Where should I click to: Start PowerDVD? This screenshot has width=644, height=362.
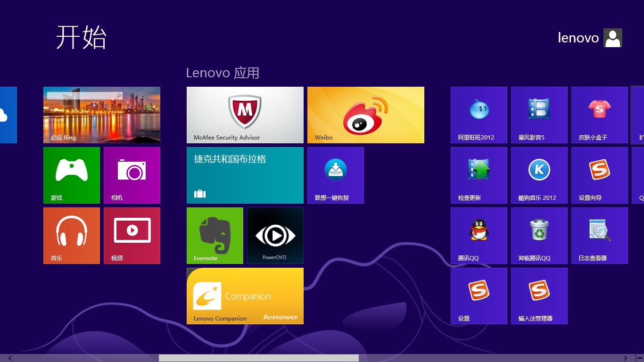click(275, 235)
